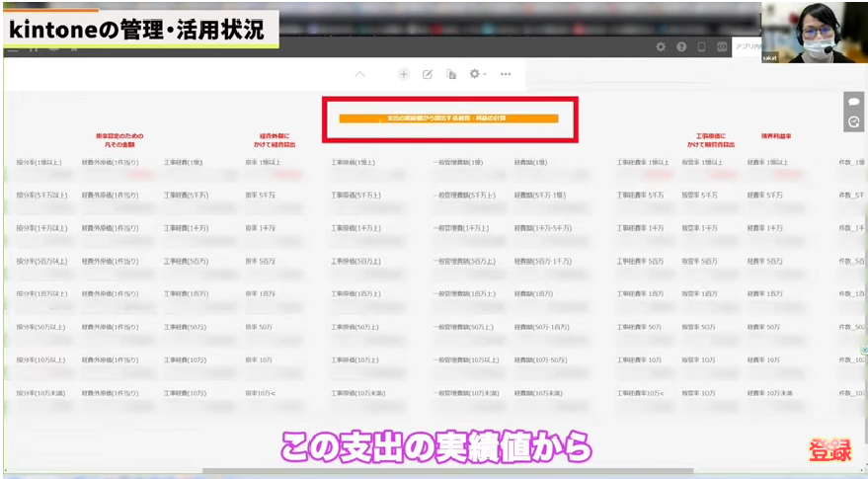
Task: Open the comments speech bubble panel
Action: tap(853, 102)
